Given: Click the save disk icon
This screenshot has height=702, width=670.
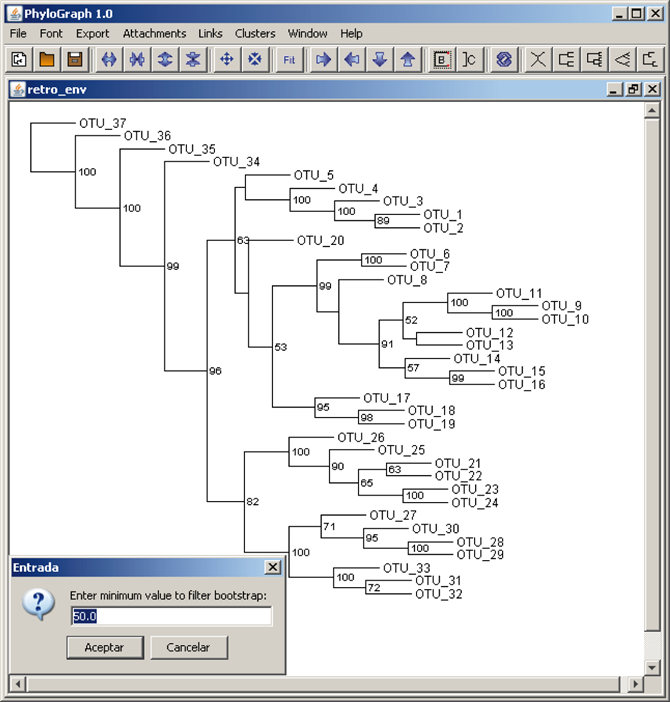Looking at the screenshot, I should [74, 59].
